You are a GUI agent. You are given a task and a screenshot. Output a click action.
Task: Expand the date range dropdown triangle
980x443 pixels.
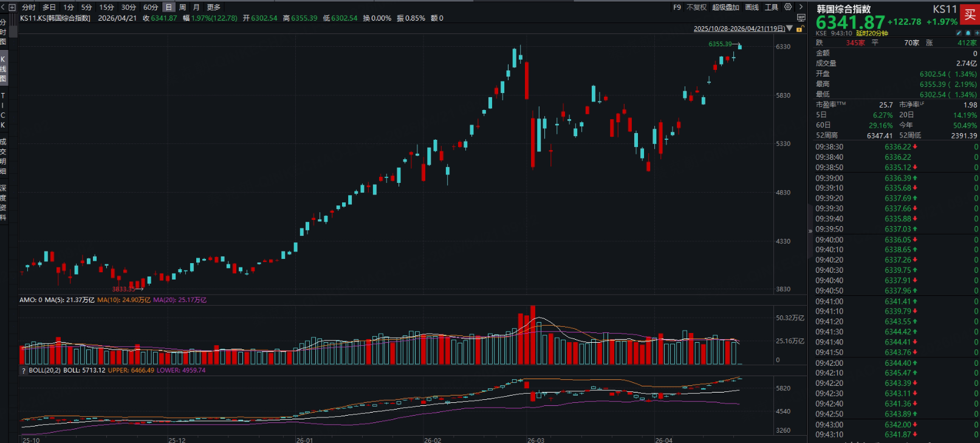pos(790,29)
